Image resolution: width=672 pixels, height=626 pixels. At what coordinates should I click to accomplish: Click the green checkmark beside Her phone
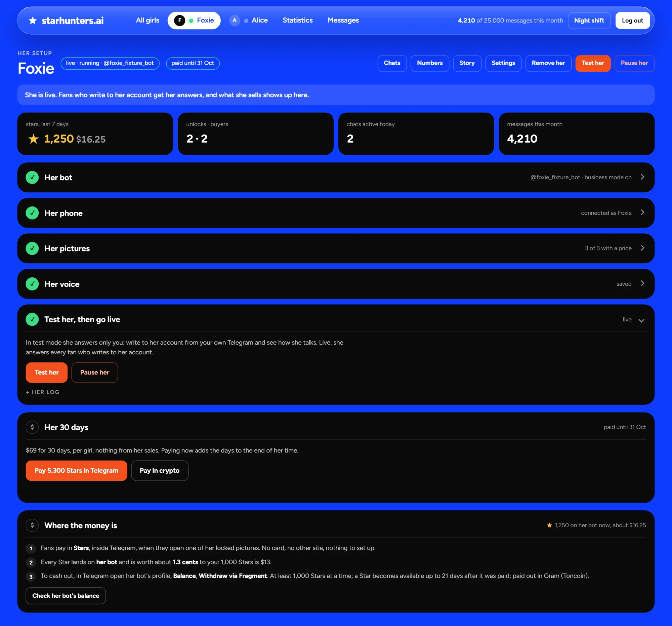32,213
